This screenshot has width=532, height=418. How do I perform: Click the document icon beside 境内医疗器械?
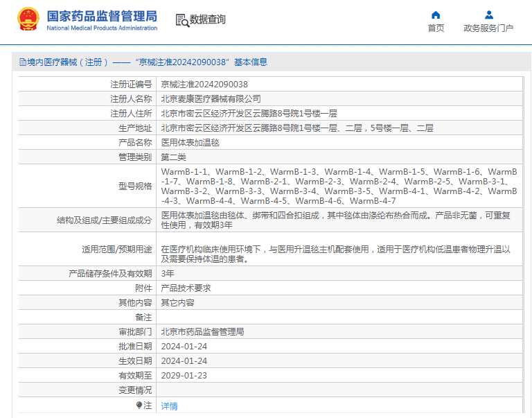(x=23, y=62)
